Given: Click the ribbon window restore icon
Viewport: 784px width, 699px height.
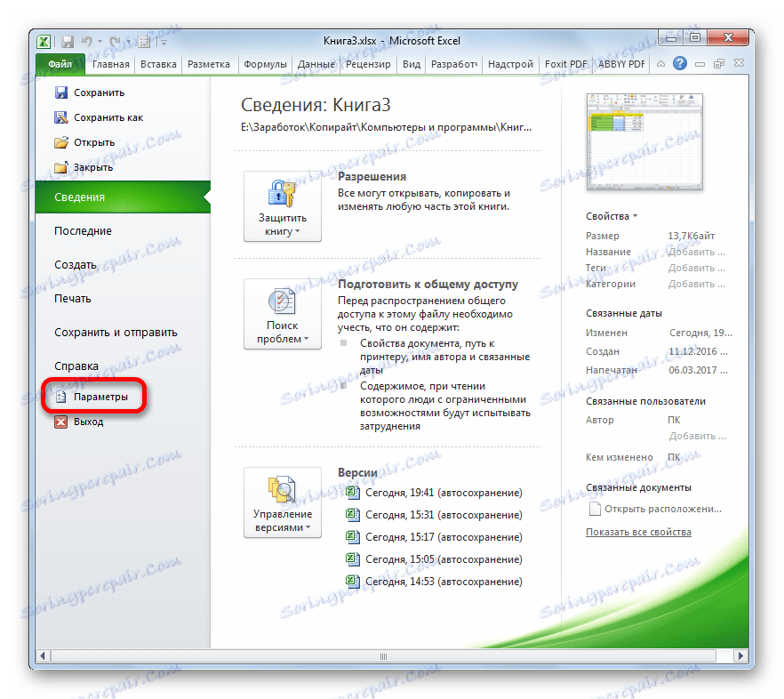Looking at the screenshot, I should click(x=719, y=63).
